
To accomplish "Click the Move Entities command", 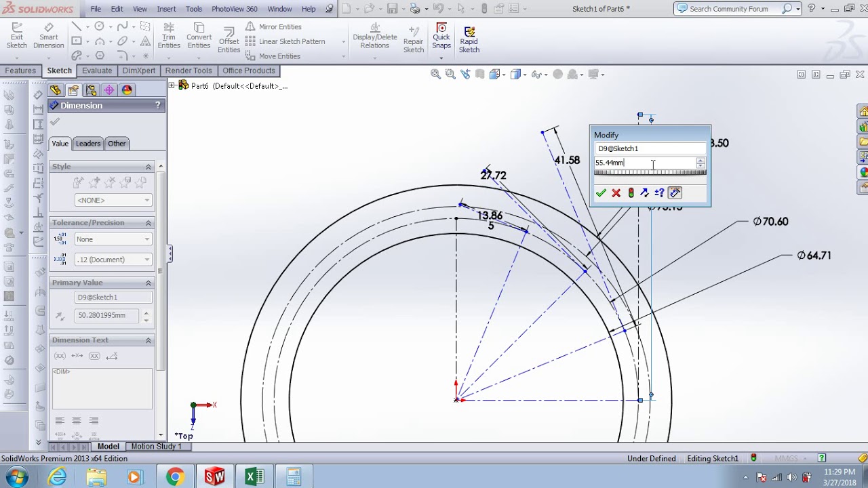I will pos(273,56).
